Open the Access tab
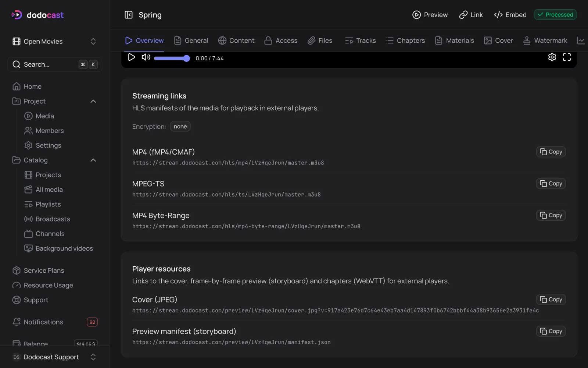Image resolution: width=588 pixels, height=368 pixels. (281, 40)
